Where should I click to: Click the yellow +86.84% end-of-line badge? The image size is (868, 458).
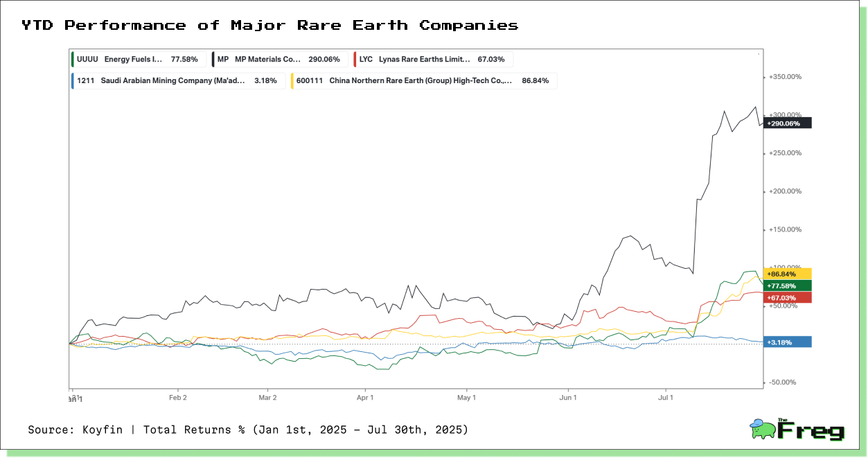(x=787, y=274)
